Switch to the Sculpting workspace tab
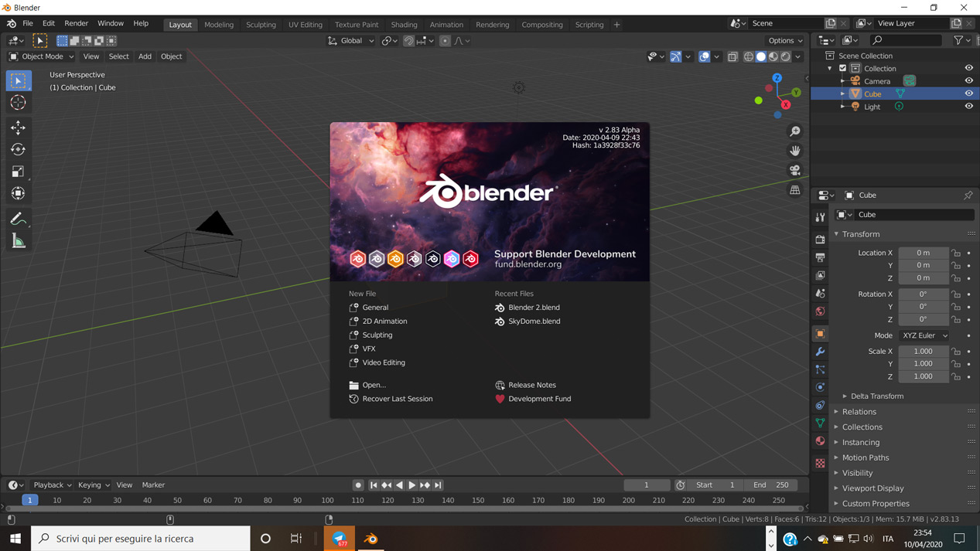This screenshot has height=551, width=980. 261,25
